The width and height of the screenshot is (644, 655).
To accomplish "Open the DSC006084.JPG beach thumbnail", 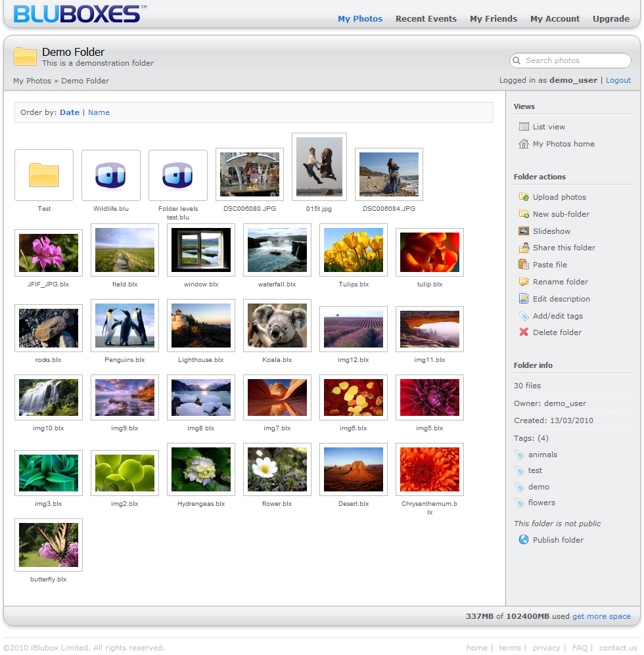I will coord(388,174).
